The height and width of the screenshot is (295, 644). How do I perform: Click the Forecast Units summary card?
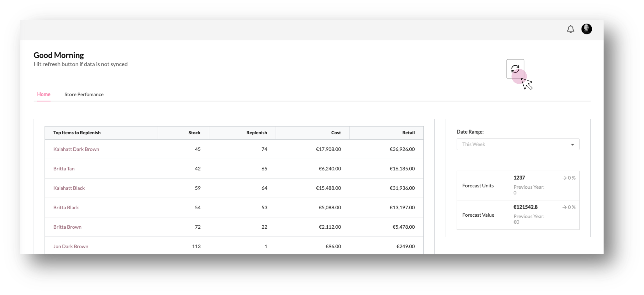coord(518,186)
